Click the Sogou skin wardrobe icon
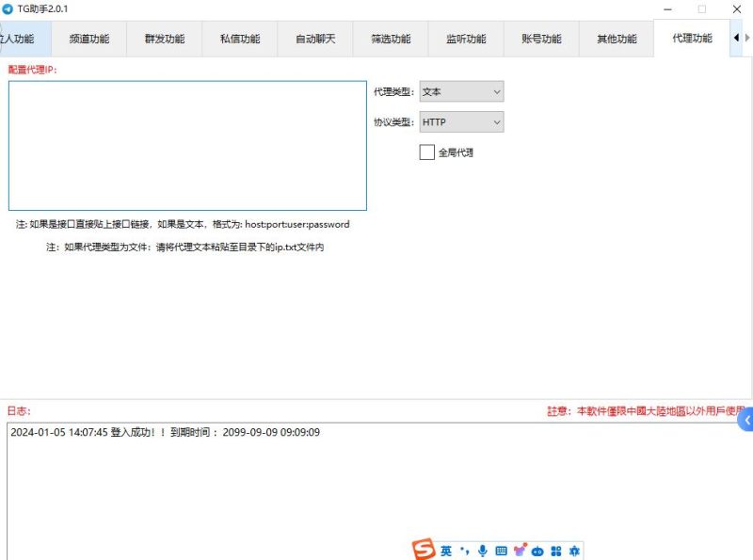753x560 pixels. point(520,551)
